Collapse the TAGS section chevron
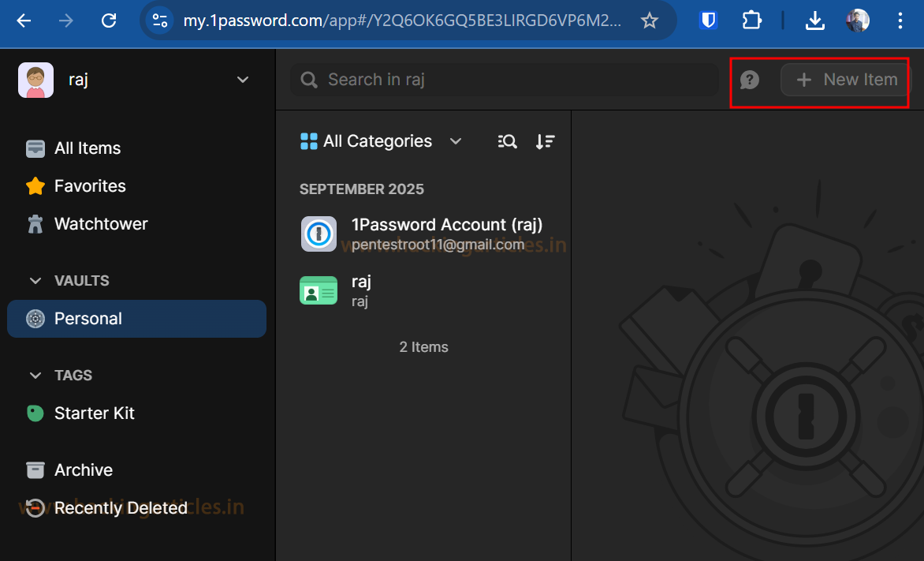The width and height of the screenshot is (924, 561). pos(35,375)
